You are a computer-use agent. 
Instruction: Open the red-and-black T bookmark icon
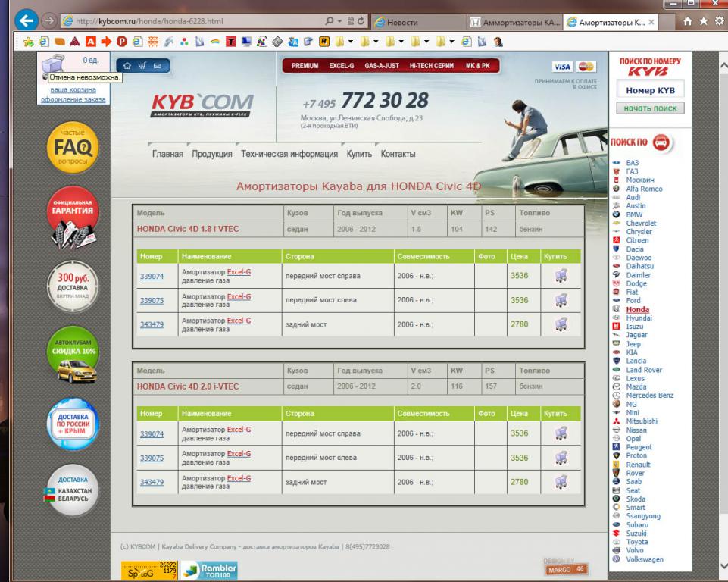231,42
